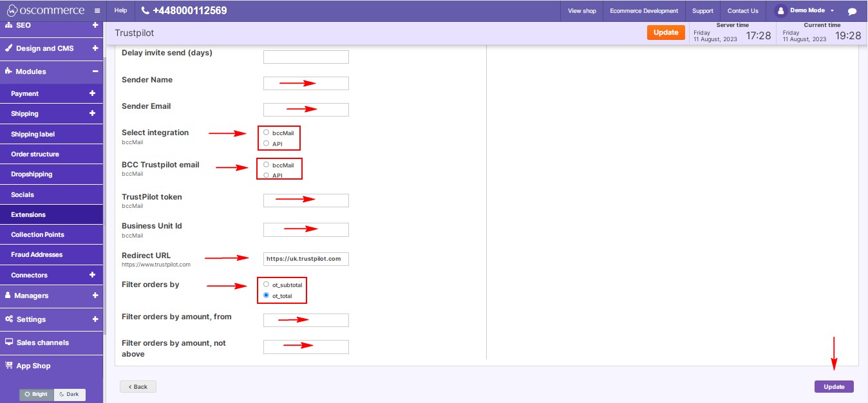Click the phone icon in header

(145, 11)
